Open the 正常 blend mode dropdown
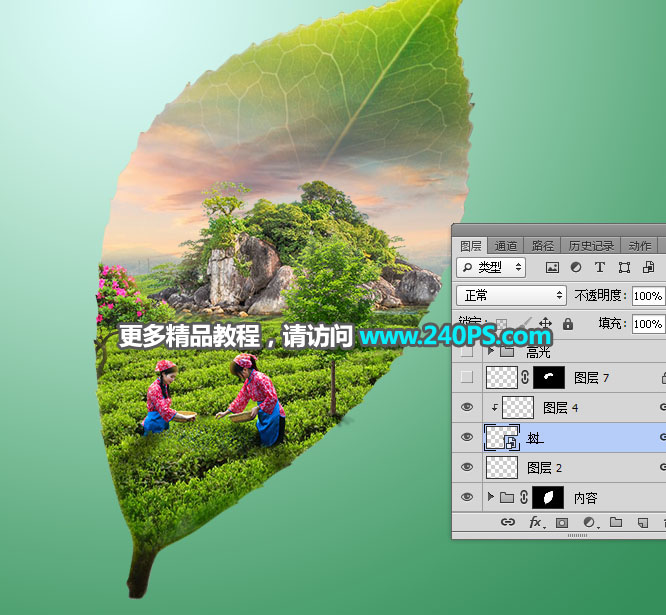This screenshot has width=666, height=615. [x=511, y=295]
